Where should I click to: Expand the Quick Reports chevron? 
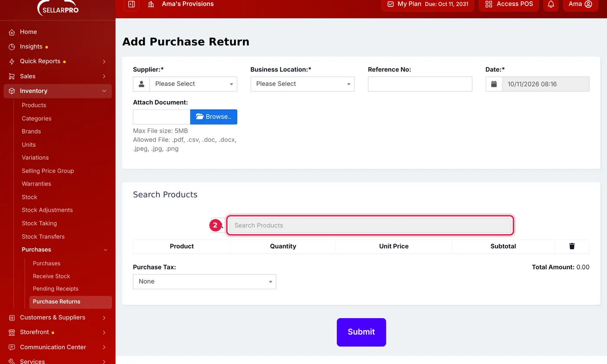[104, 62]
